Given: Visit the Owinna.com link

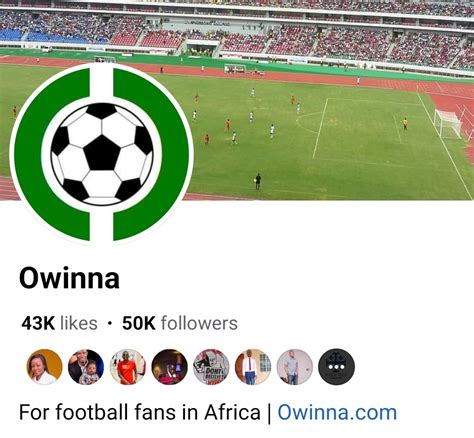Looking at the screenshot, I should [x=337, y=412].
